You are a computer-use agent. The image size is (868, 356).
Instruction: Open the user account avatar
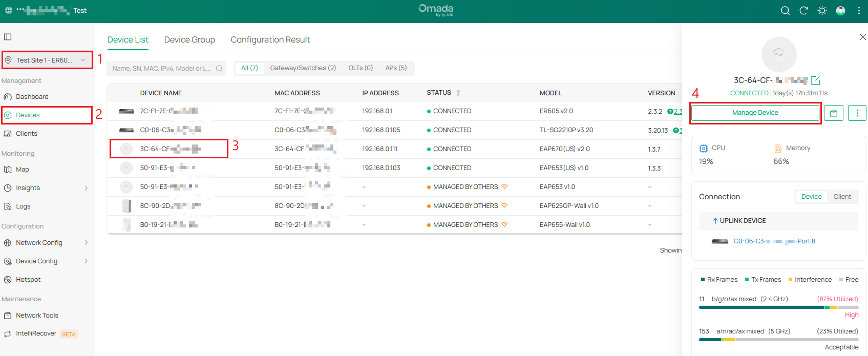(840, 11)
